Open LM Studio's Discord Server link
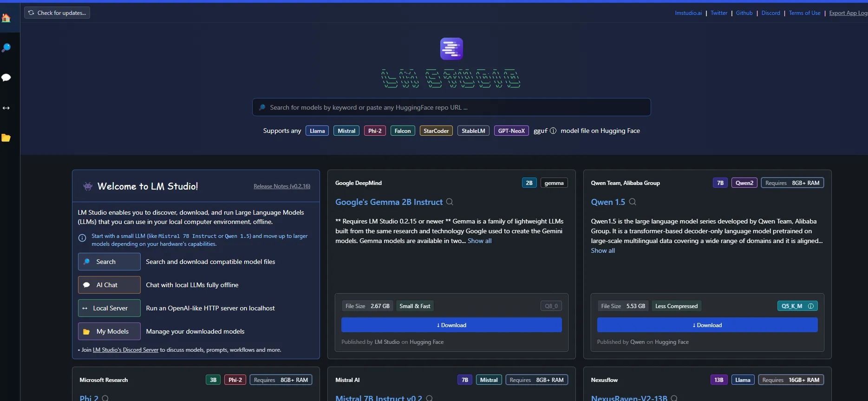 point(125,350)
